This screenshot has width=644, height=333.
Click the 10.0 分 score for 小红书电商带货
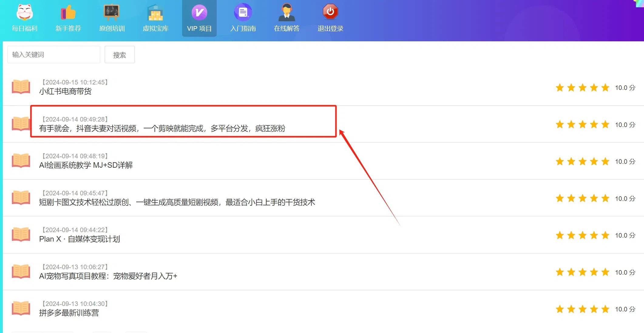(625, 88)
